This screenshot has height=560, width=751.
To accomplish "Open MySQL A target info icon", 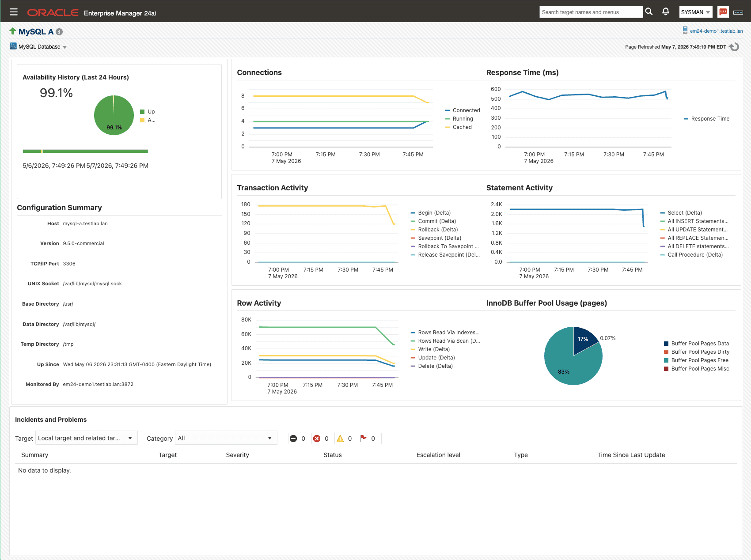I will point(59,32).
